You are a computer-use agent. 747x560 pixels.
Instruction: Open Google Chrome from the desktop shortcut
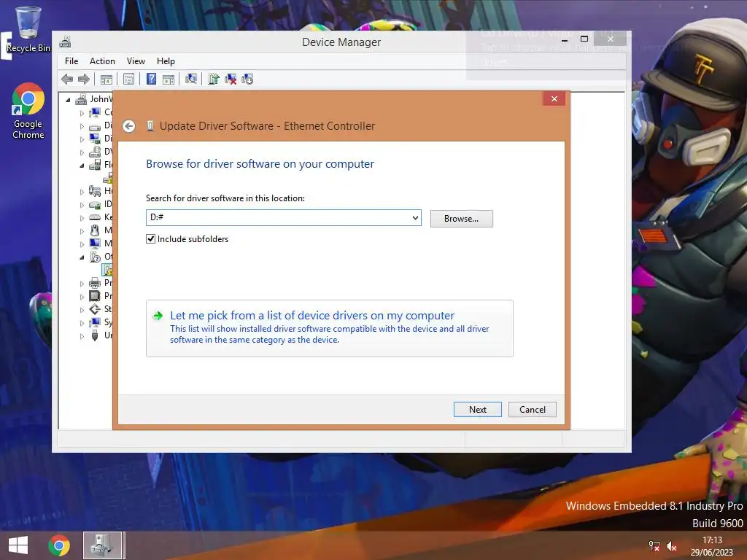point(28,111)
